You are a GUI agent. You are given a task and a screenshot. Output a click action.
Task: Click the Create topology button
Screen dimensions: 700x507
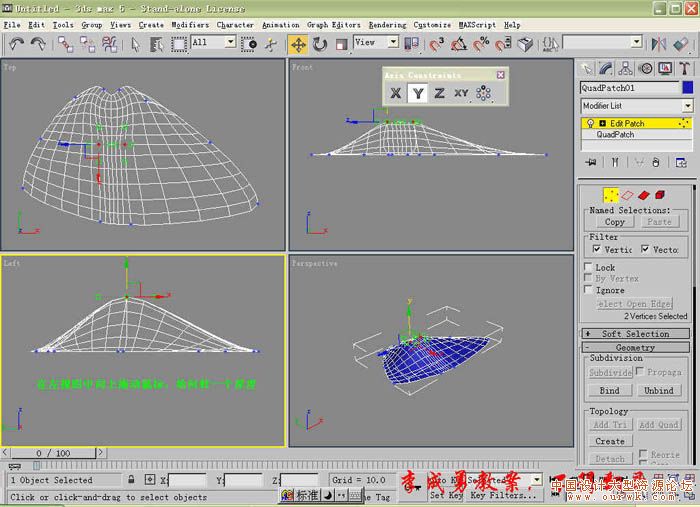pyautogui.click(x=609, y=441)
